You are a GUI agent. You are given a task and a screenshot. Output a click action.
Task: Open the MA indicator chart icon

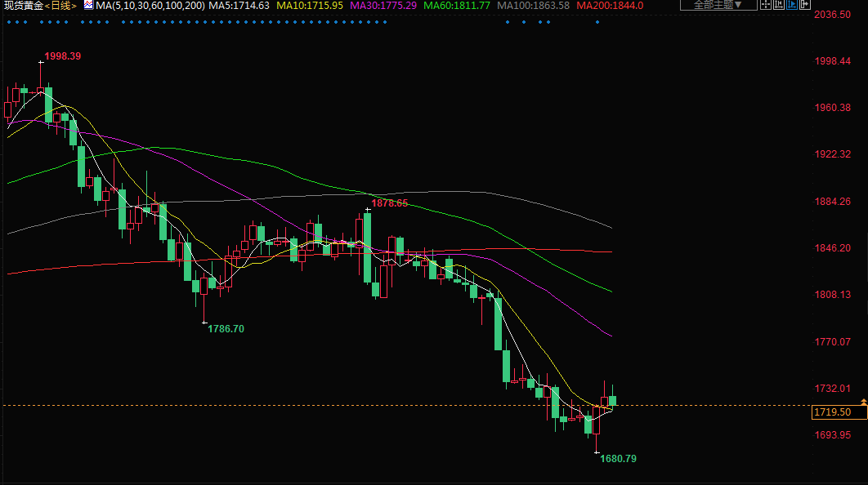88,5
